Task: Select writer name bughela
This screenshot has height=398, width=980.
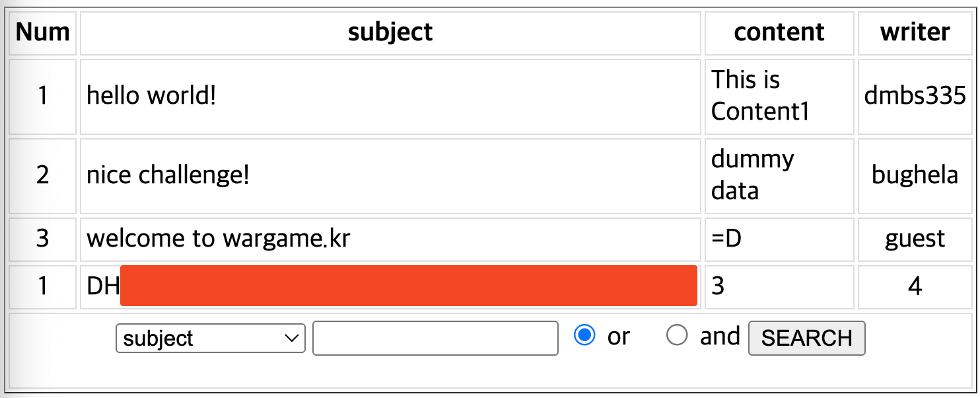Action: [x=915, y=176]
